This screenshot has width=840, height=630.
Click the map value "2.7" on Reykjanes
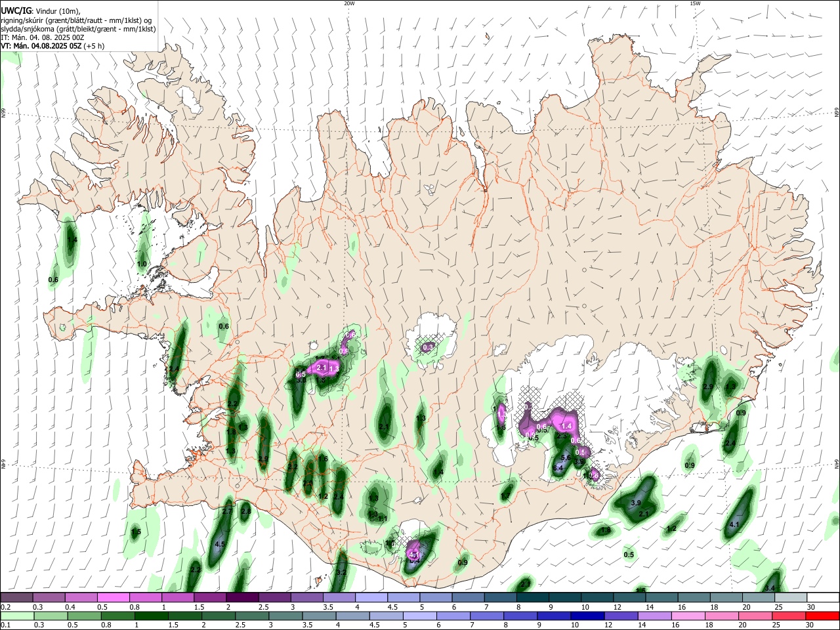(x=227, y=511)
